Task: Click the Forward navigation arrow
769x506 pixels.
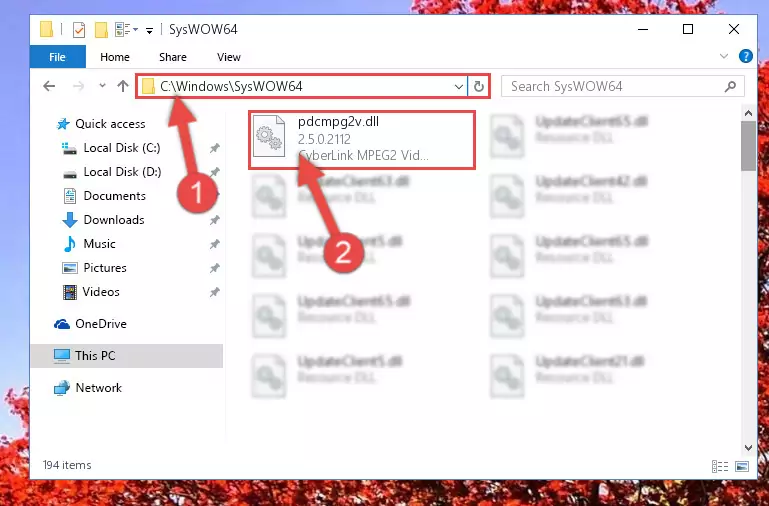Action: point(78,86)
